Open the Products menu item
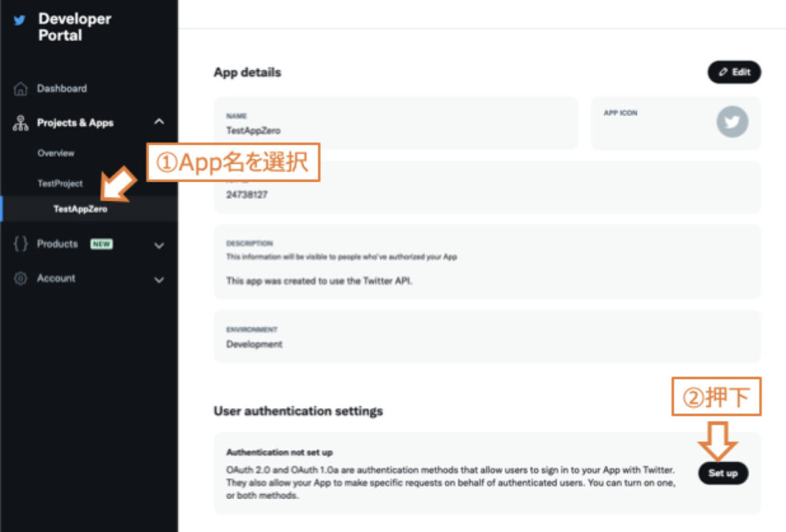This screenshot has height=532, width=786. [57, 243]
